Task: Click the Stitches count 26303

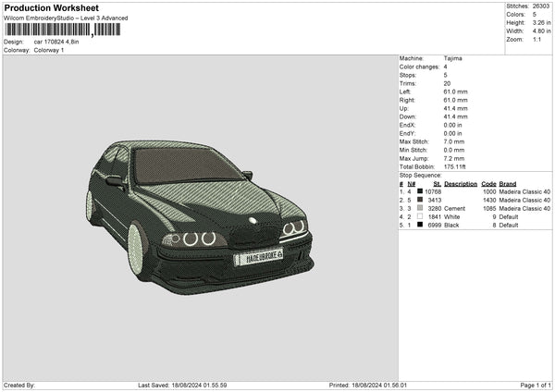Action: point(541,6)
